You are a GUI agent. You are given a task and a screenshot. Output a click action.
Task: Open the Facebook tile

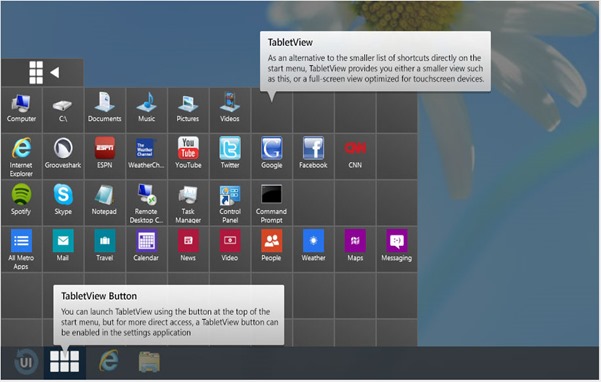coord(313,156)
